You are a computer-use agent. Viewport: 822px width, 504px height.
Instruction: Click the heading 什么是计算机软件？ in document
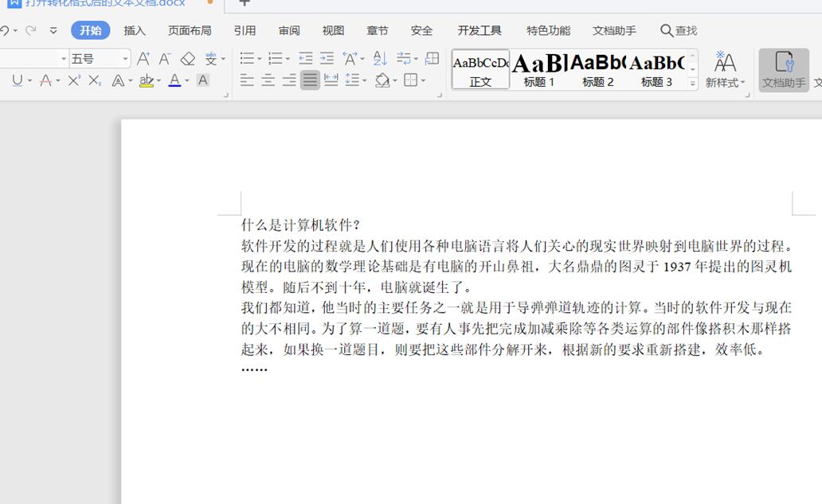301,225
